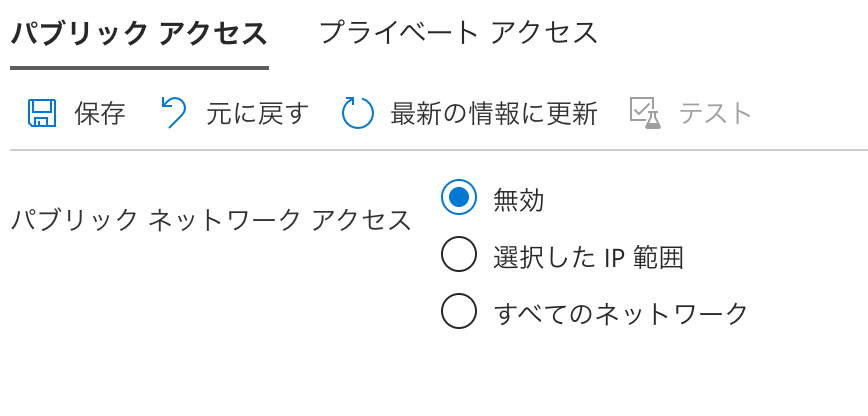Click the underline beneath パブリック アクセス tab

click(139, 68)
